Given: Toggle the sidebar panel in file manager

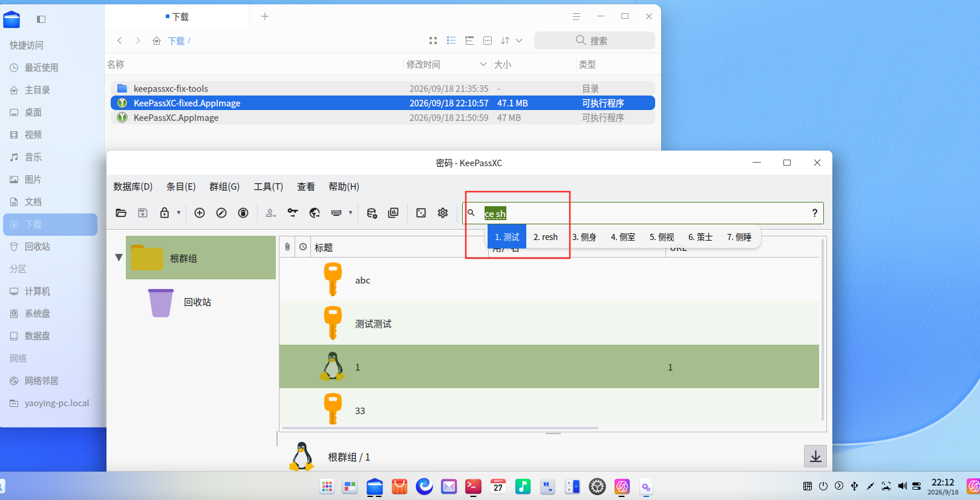Looking at the screenshot, I should (41, 19).
